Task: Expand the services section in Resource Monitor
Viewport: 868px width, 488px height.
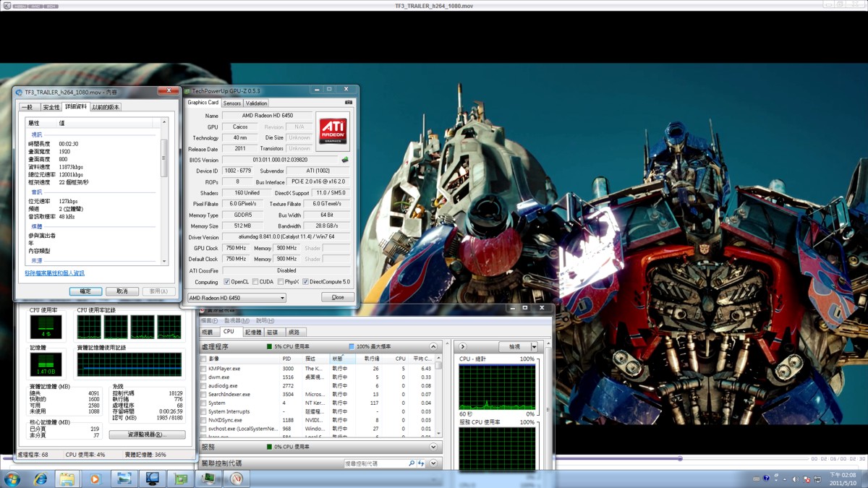Action: pyautogui.click(x=433, y=448)
